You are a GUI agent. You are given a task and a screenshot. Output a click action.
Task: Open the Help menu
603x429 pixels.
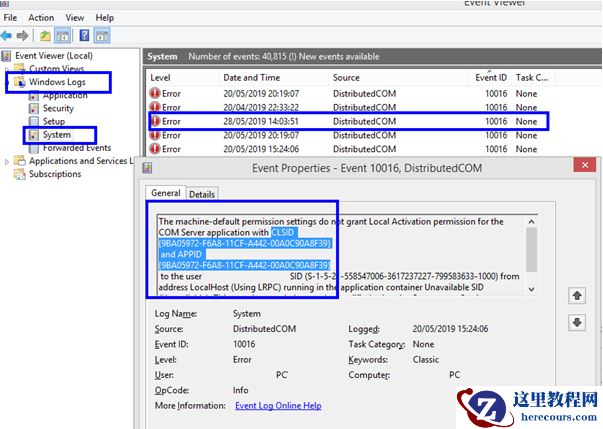[x=105, y=18]
